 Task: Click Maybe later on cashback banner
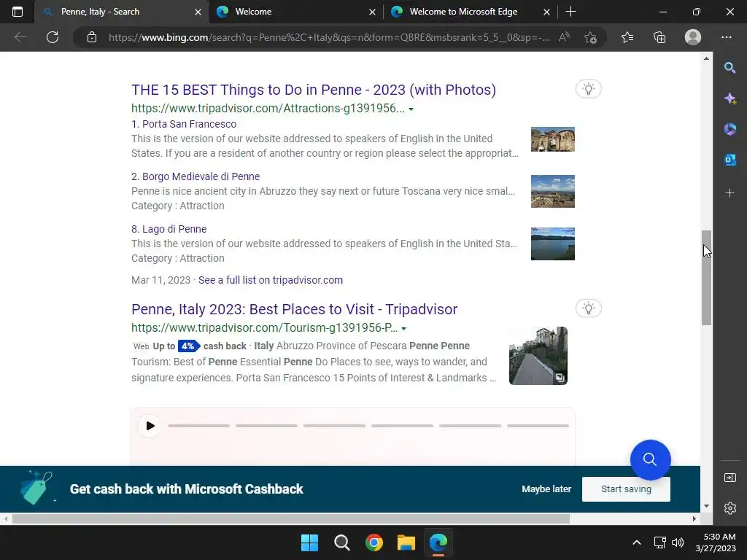(x=546, y=489)
